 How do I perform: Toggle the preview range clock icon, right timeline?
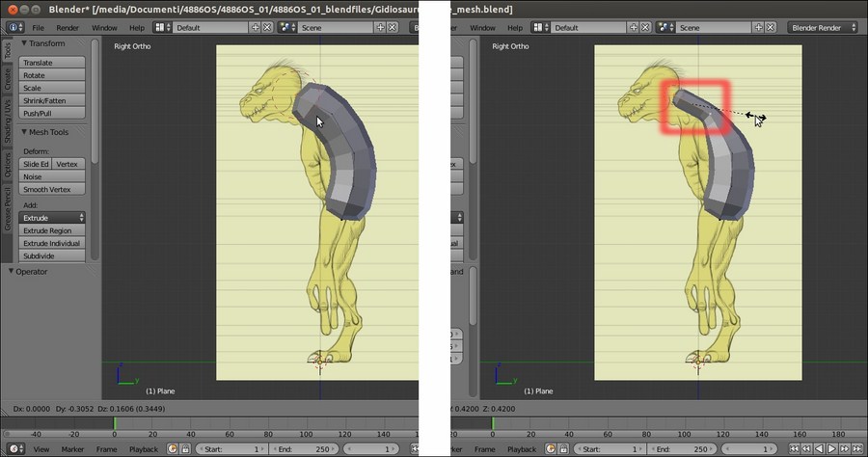551,448
